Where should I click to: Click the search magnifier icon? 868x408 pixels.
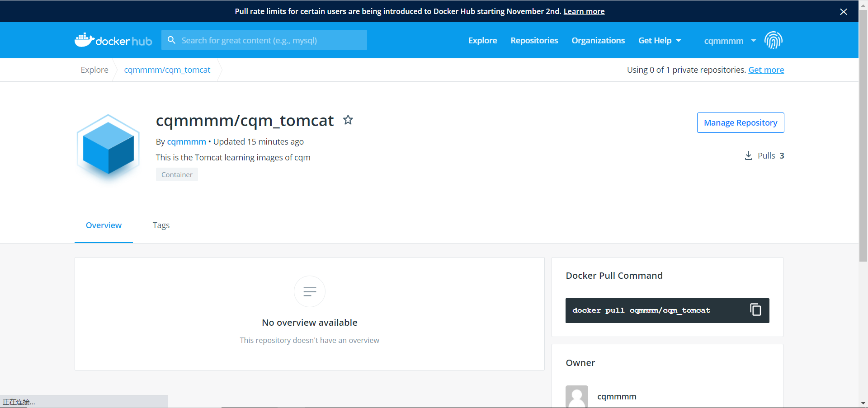tap(171, 40)
